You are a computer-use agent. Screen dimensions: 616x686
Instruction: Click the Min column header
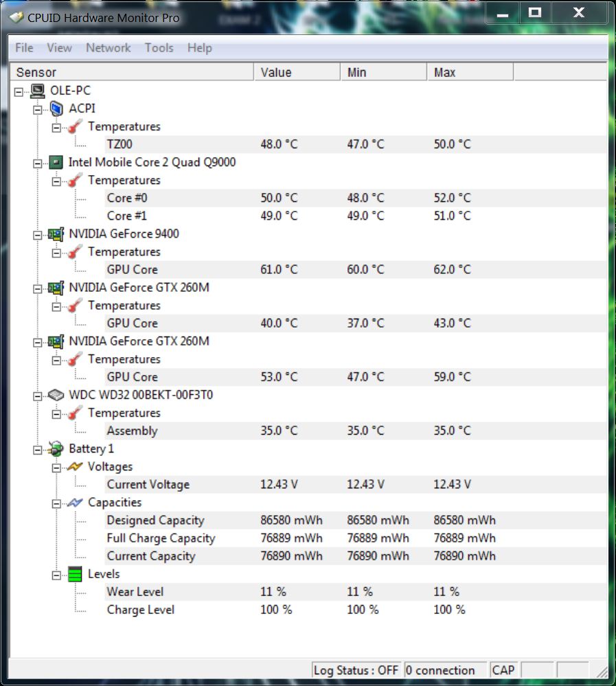pyautogui.click(x=384, y=72)
